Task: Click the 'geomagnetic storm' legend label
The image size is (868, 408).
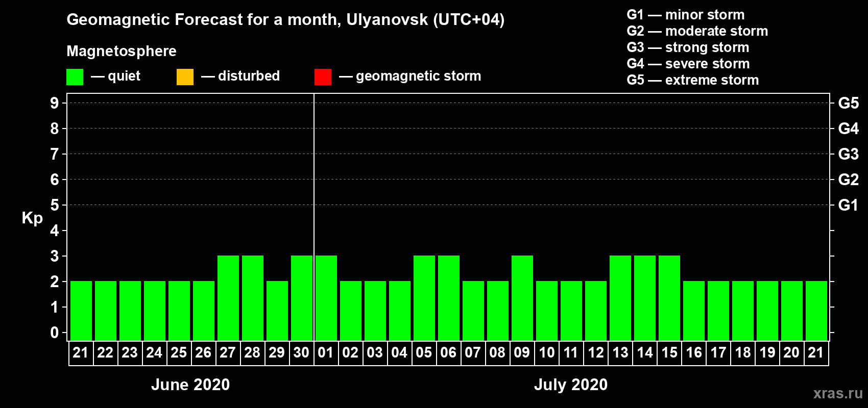Action: pos(419,76)
